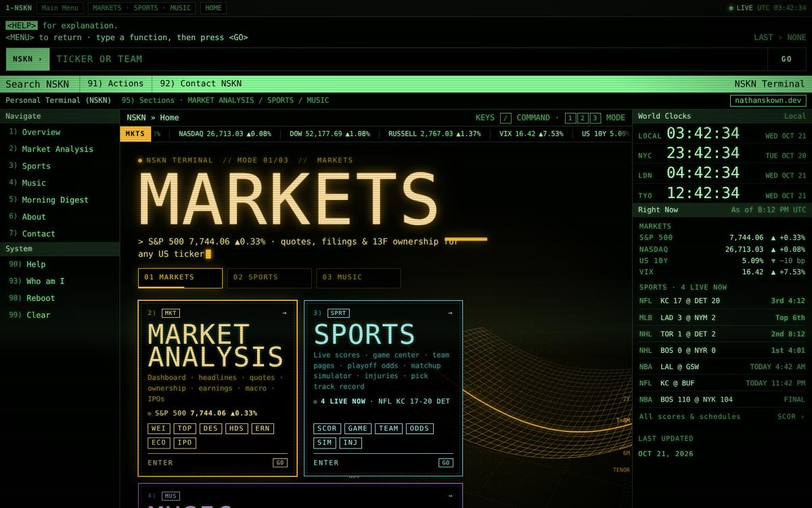
Task: Click HOME in the top bar
Action: (x=213, y=8)
